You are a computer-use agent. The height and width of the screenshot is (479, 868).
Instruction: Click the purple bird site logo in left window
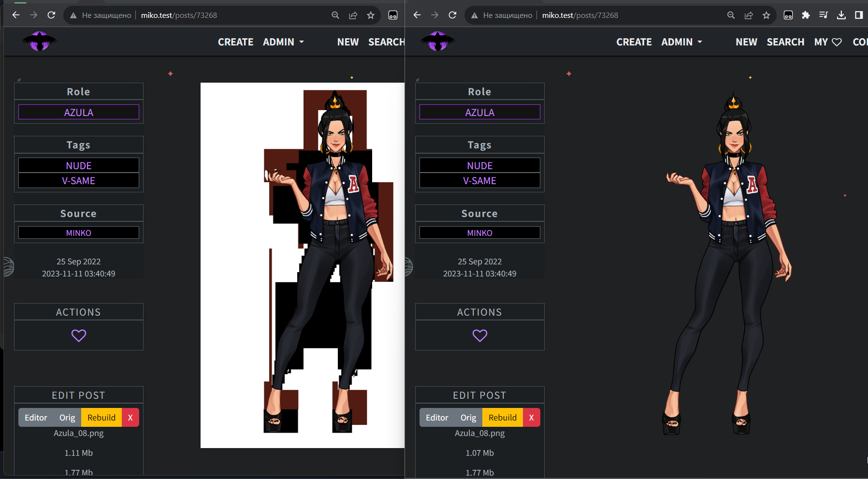coord(40,42)
